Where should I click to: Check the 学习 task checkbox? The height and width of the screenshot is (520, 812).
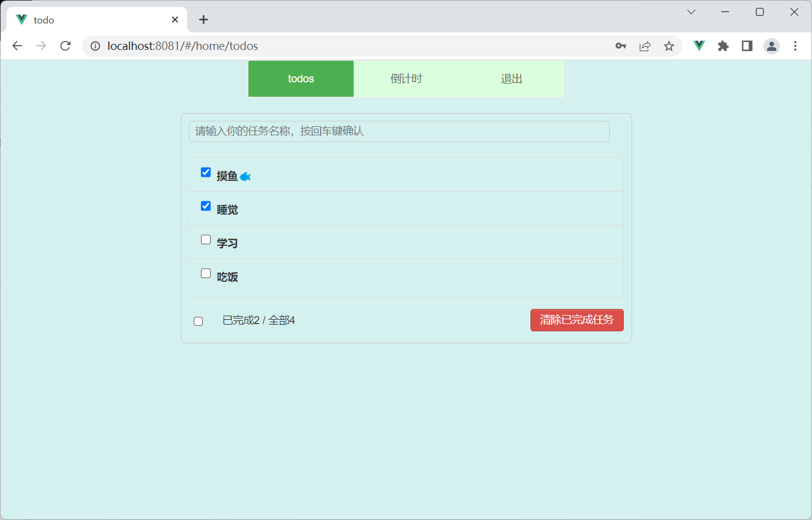(x=206, y=239)
